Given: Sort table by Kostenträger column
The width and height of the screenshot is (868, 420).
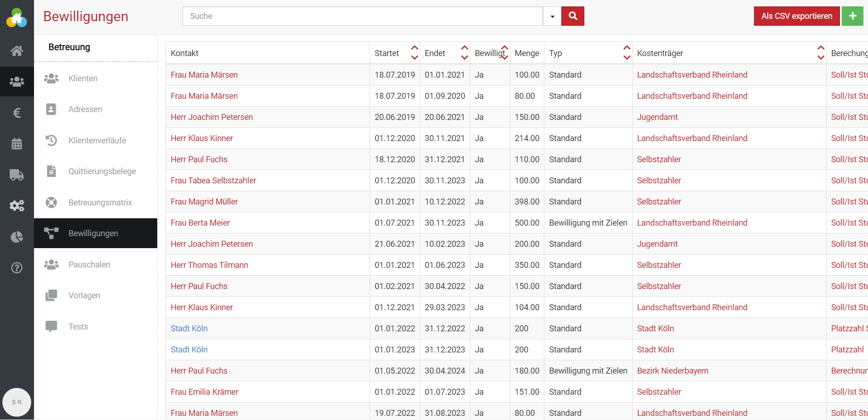Looking at the screenshot, I should [x=820, y=53].
